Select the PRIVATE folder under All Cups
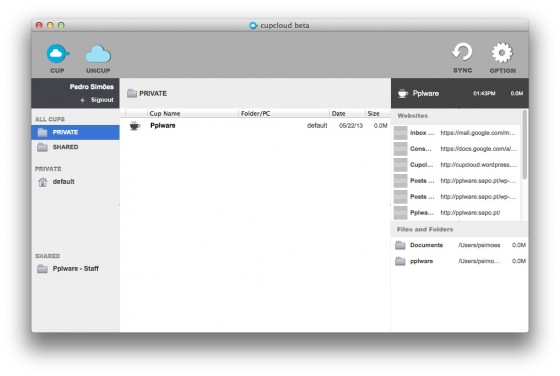The height and width of the screenshot is (376, 560). point(75,132)
